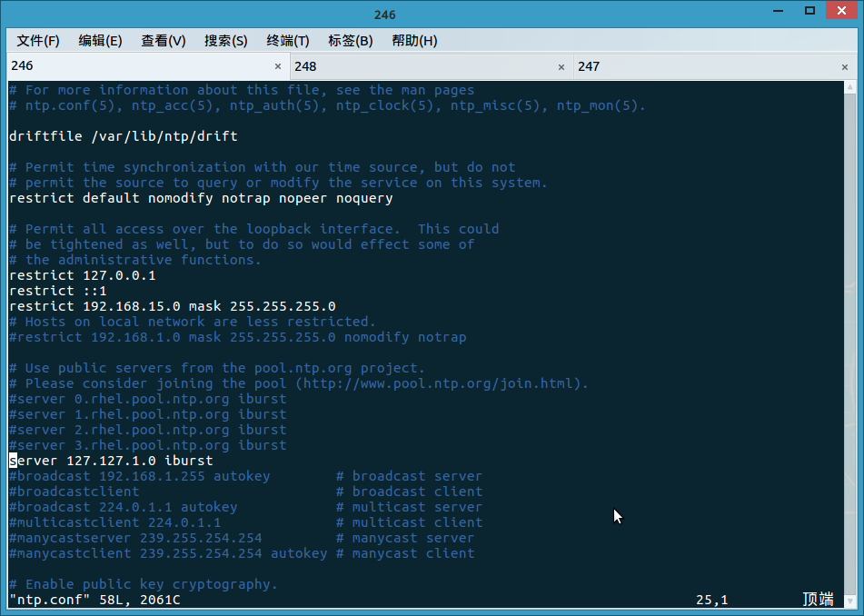The width and height of the screenshot is (864, 616).
Task: Open the 查看(V) menu
Action: [x=164, y=41]
